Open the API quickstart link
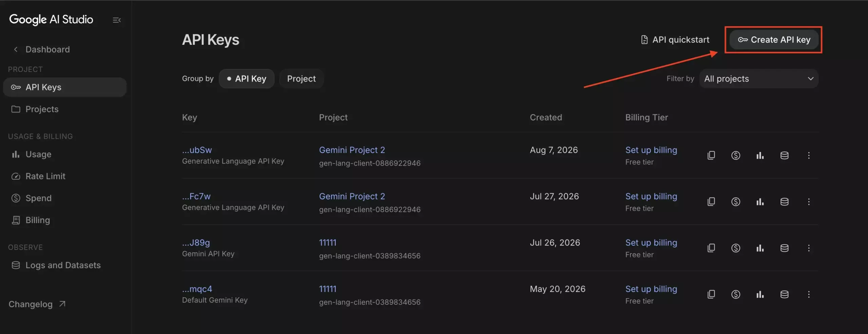The height and width of the screenshot is (334, 868). click(675, 40)
